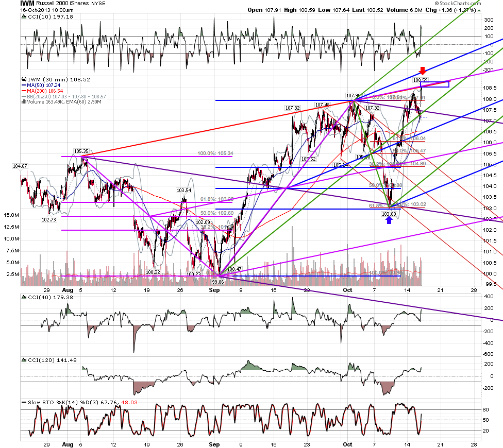Click the Slow STO line legend marker

click(24, 403)
